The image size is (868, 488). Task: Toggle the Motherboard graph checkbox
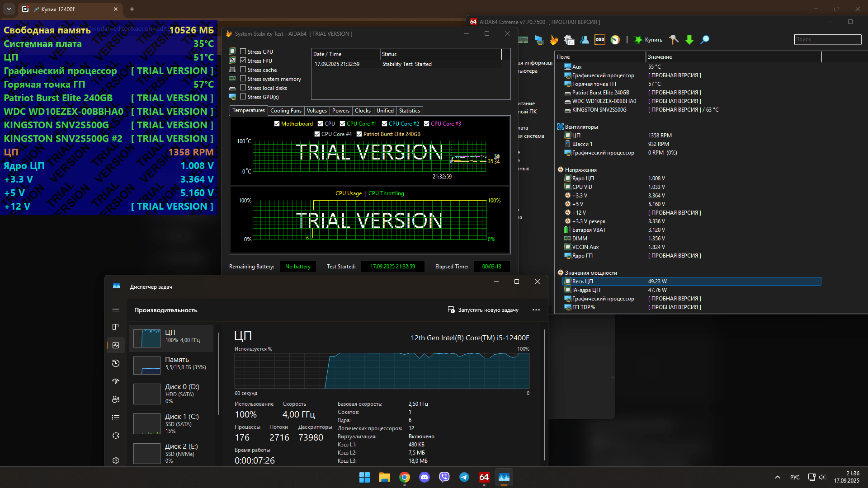pos(277,124)
